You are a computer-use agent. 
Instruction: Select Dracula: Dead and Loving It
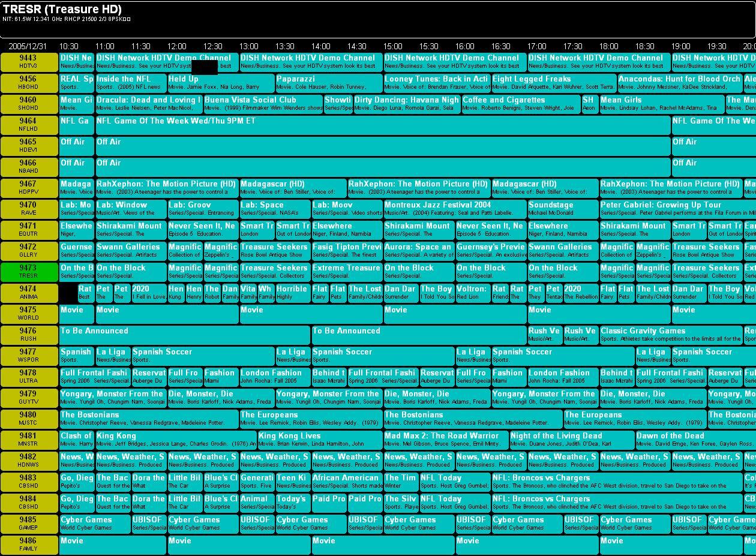(149, 104)
